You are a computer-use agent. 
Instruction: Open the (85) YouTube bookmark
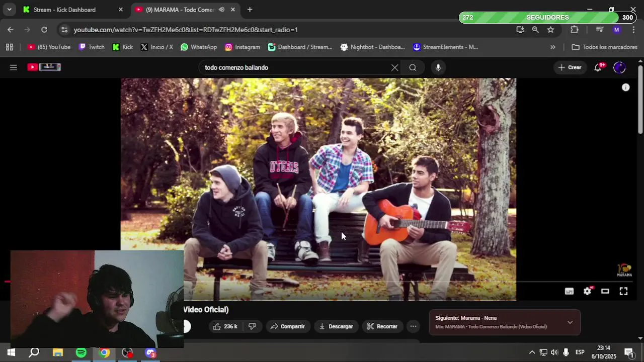tap(49, 47)
